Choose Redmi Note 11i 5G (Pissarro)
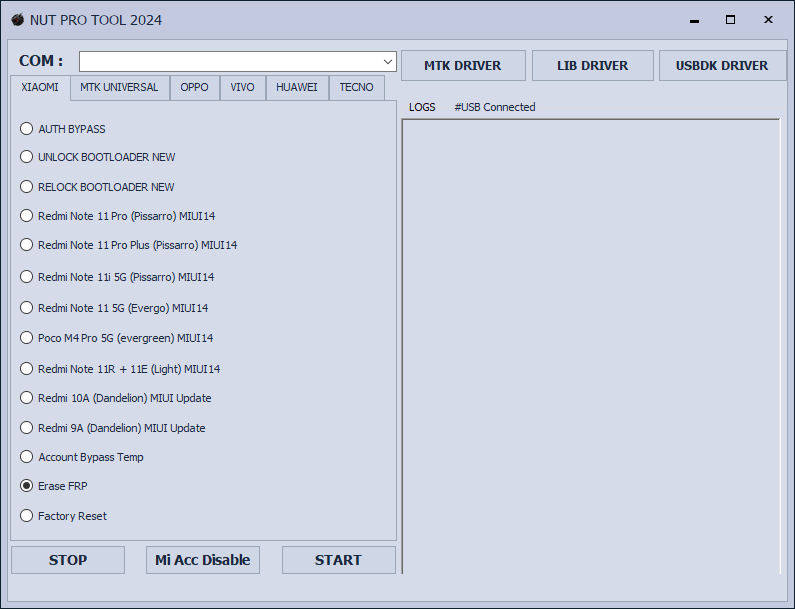Image resolution: width=795 pixels, height=609 pixels. click(x=117, y=277)
